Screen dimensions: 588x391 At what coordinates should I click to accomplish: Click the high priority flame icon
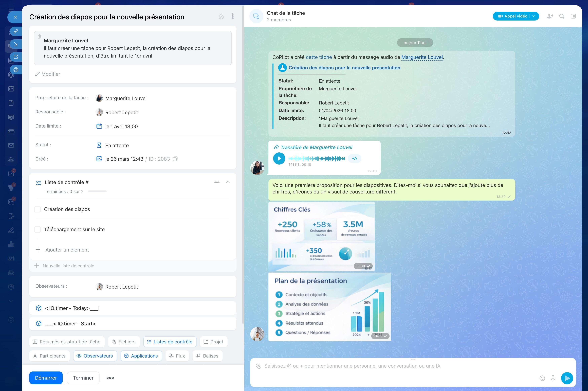point(221,16)
